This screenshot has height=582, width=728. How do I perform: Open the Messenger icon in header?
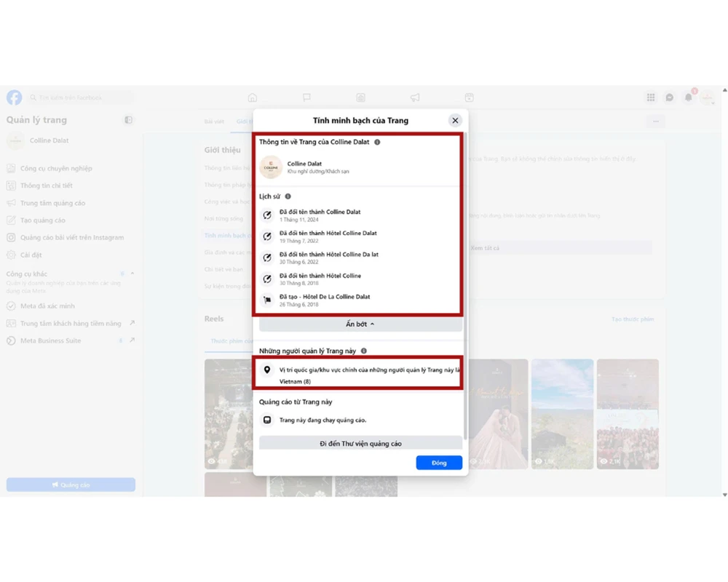(670, 97)
